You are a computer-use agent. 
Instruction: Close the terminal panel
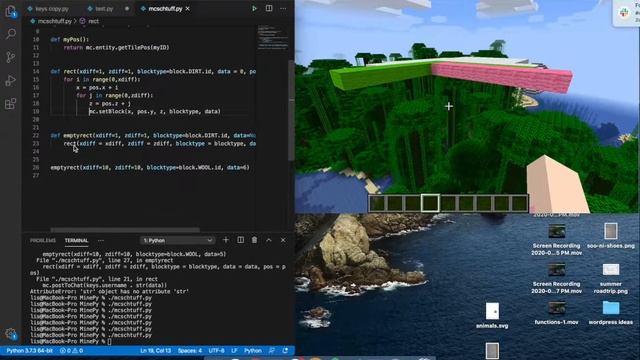tap(283, 240)
